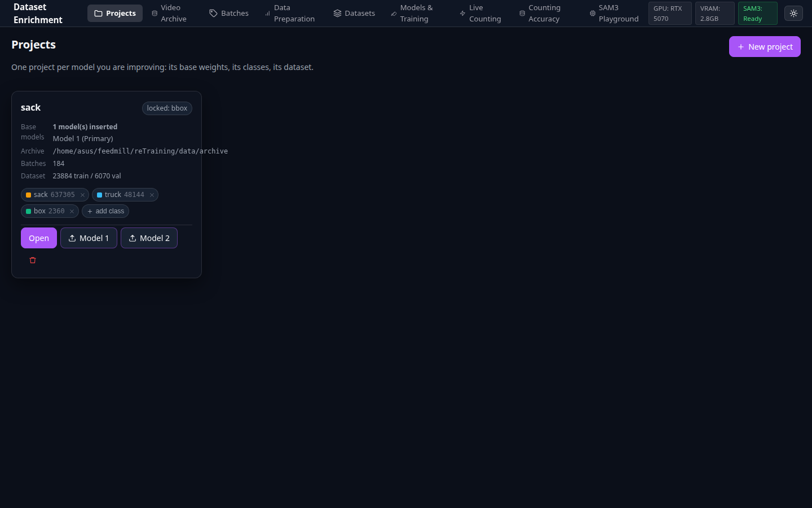
Task: Remove the sack class chip via its x
Action: (82, 195)
